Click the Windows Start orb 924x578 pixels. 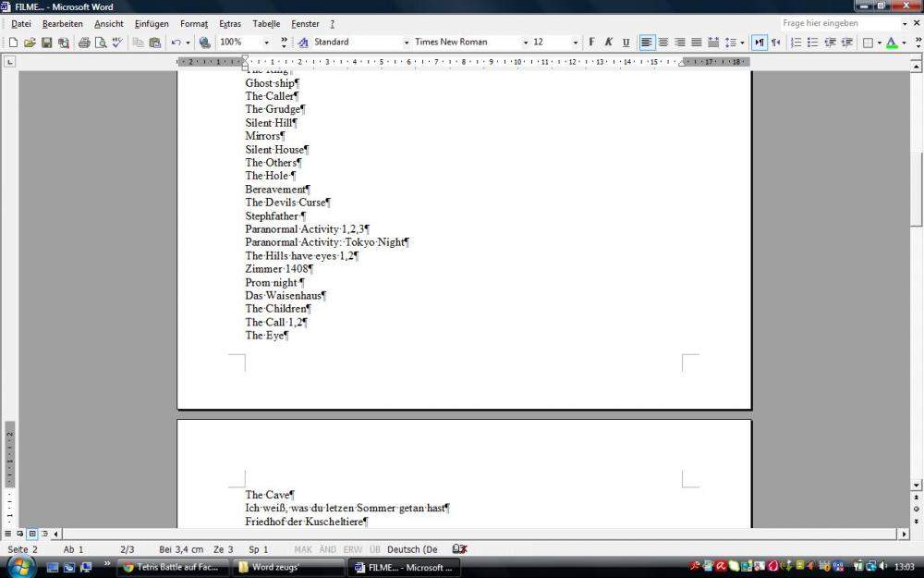[x=20, y=567]
